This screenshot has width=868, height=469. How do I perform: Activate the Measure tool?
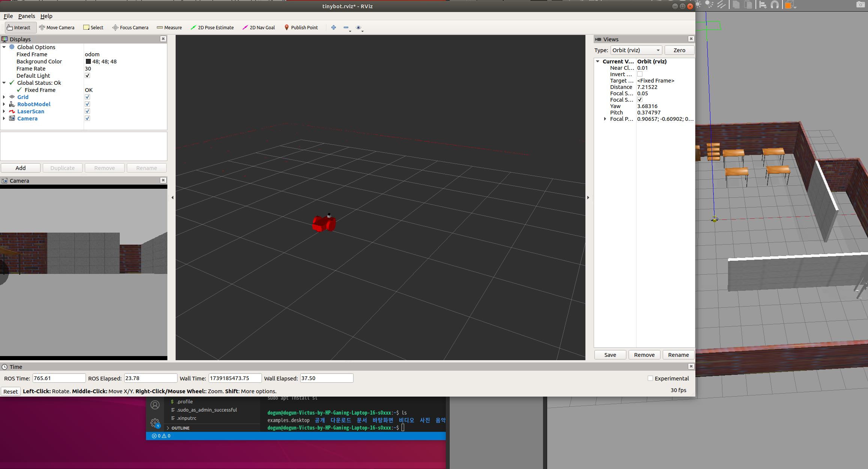click(x=169, y=27)
